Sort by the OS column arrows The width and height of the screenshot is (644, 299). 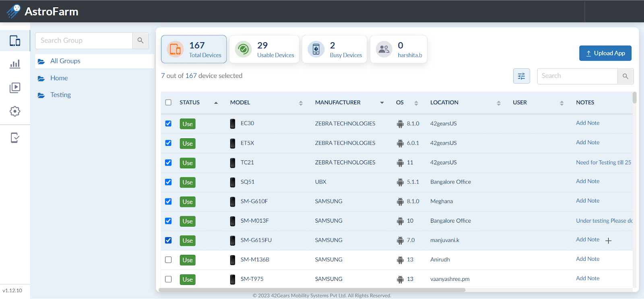point(416,103)
